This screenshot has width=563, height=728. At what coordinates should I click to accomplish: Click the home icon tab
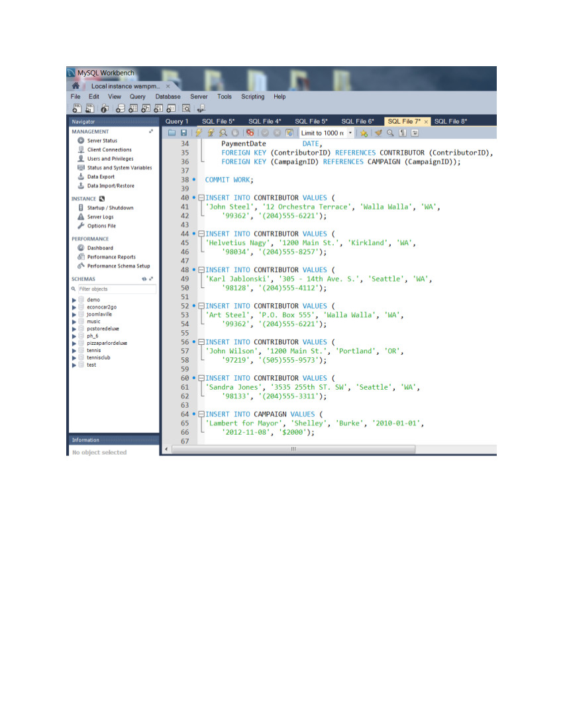click(x=76, y=86)
